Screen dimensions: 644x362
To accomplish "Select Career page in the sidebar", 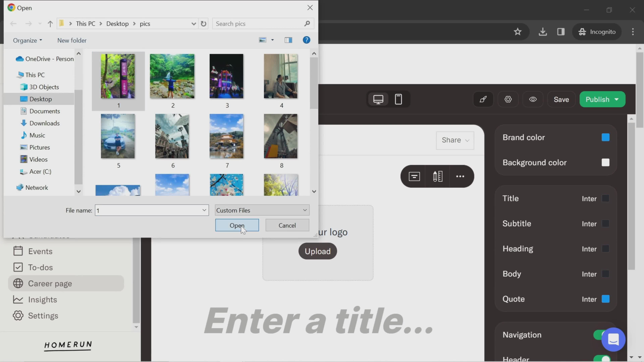I will click(66, 283).
